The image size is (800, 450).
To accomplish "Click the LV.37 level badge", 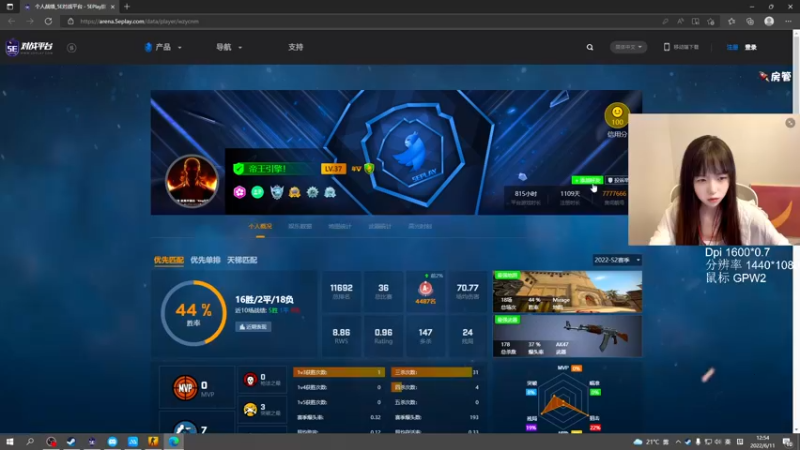I will point(333,168).
